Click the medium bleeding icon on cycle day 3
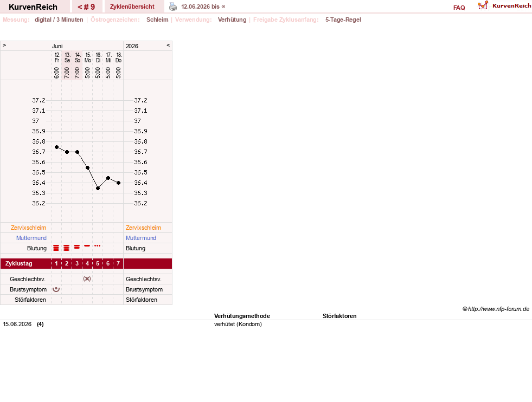 tap(77, 247)
